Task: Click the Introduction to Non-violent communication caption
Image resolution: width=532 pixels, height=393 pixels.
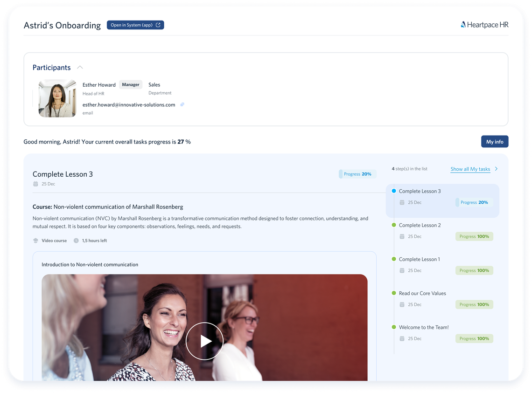Action: tap(90, 264)
